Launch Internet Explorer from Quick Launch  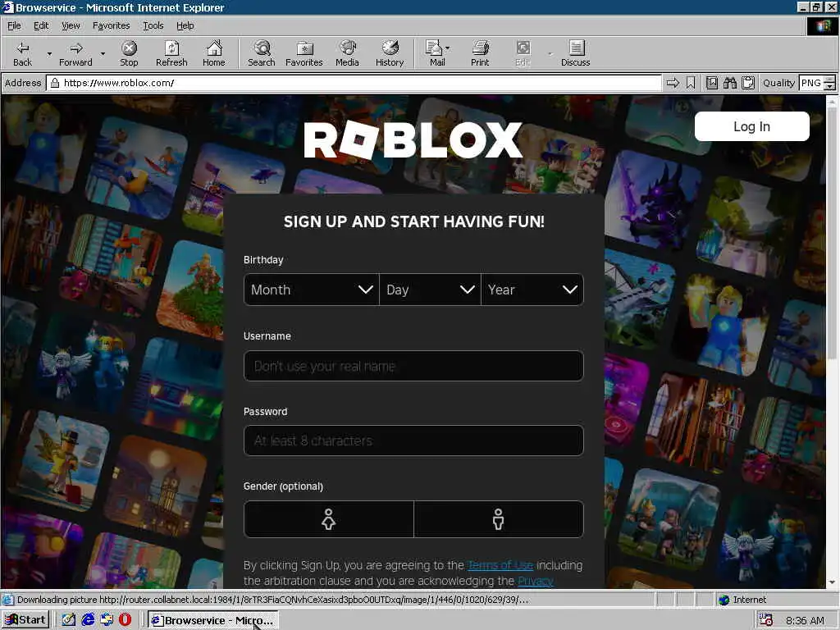tap(88, 620)
